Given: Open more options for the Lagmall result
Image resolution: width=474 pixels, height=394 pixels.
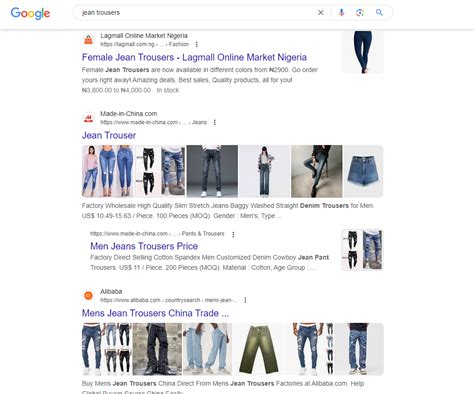Looking at the screenshot, I should tap(197, 44).
